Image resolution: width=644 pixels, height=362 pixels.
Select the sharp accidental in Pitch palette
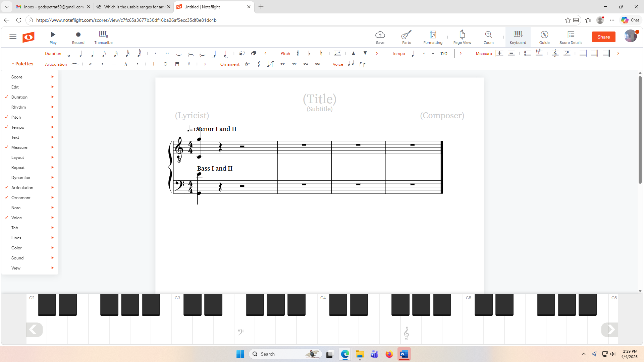(x=298, y=53)
